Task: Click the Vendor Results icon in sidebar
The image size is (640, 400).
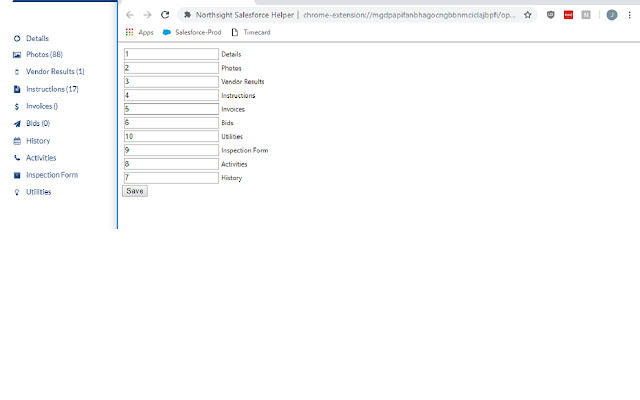Action: point(17,72)
